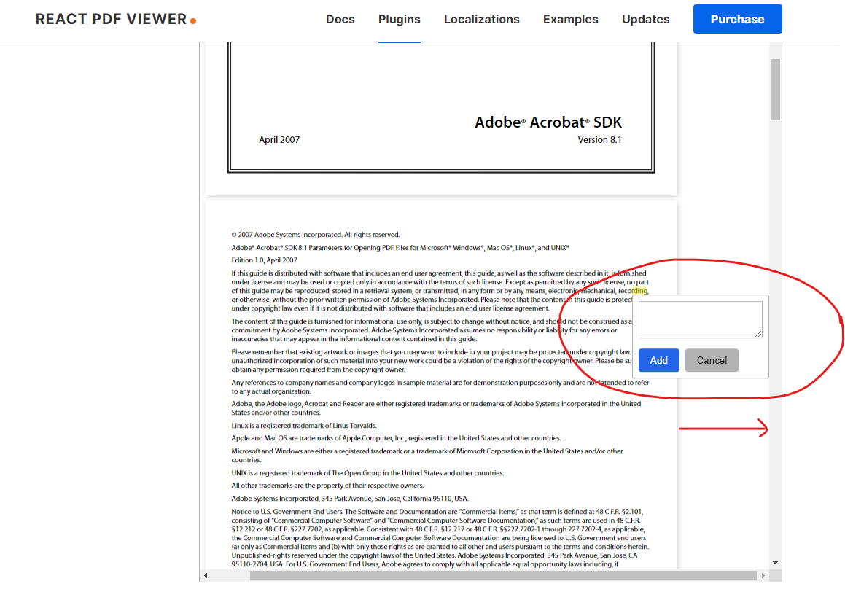Open the Localizations section

tap(481, 19)
